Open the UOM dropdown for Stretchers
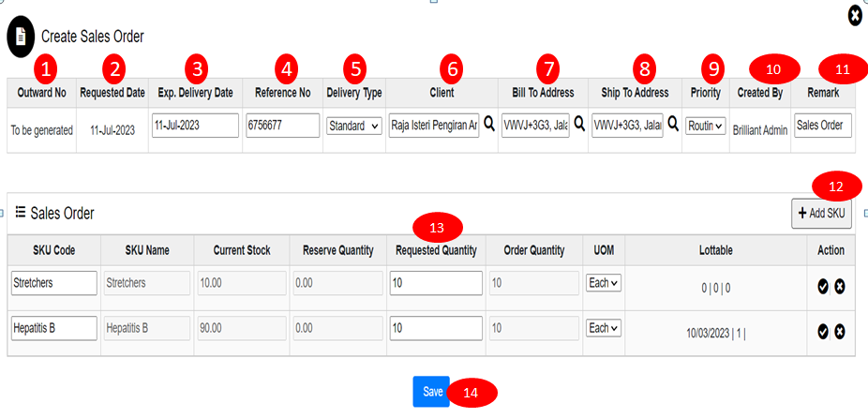This screenshot has height=418, width=868. pos(604,283)
